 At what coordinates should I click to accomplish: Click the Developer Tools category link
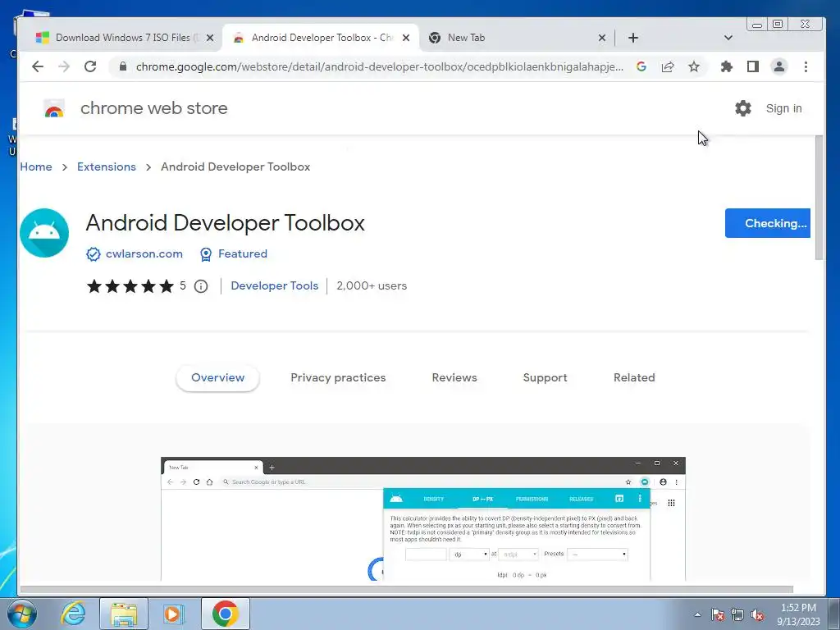(274, 286)
